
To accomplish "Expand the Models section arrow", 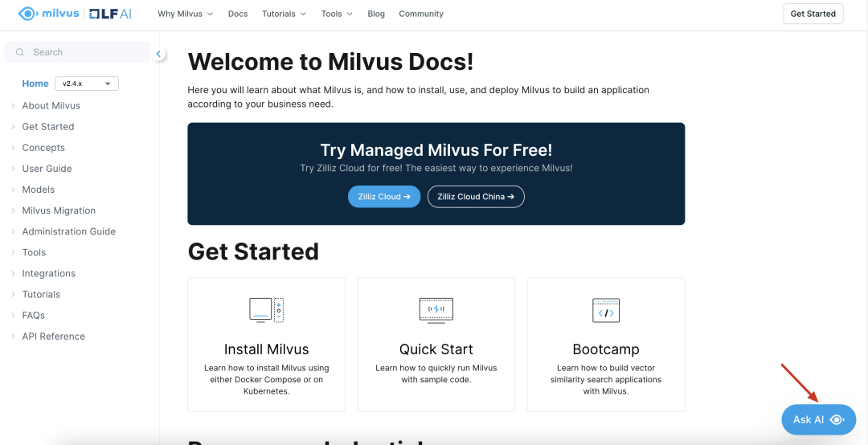I will tap(14, 190).
